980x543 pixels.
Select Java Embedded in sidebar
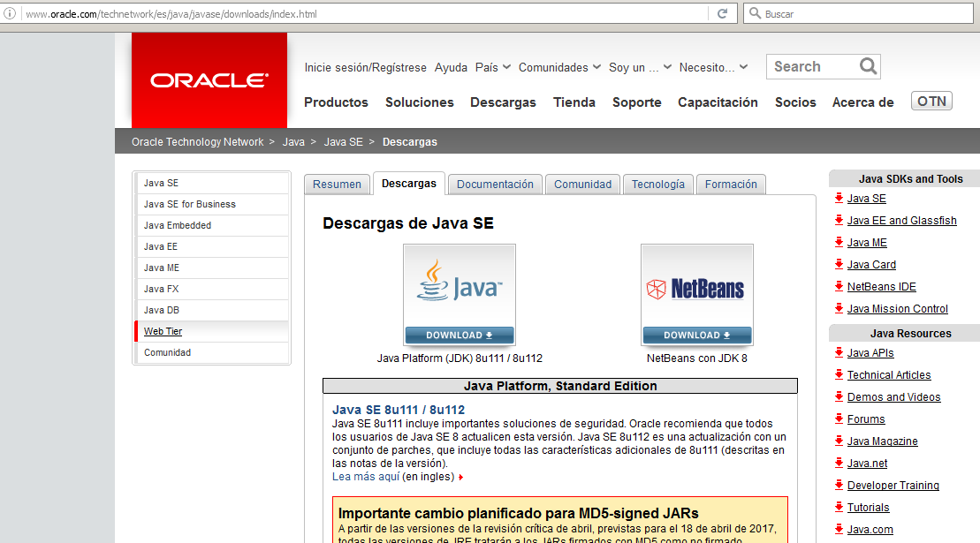coord(212,225)
